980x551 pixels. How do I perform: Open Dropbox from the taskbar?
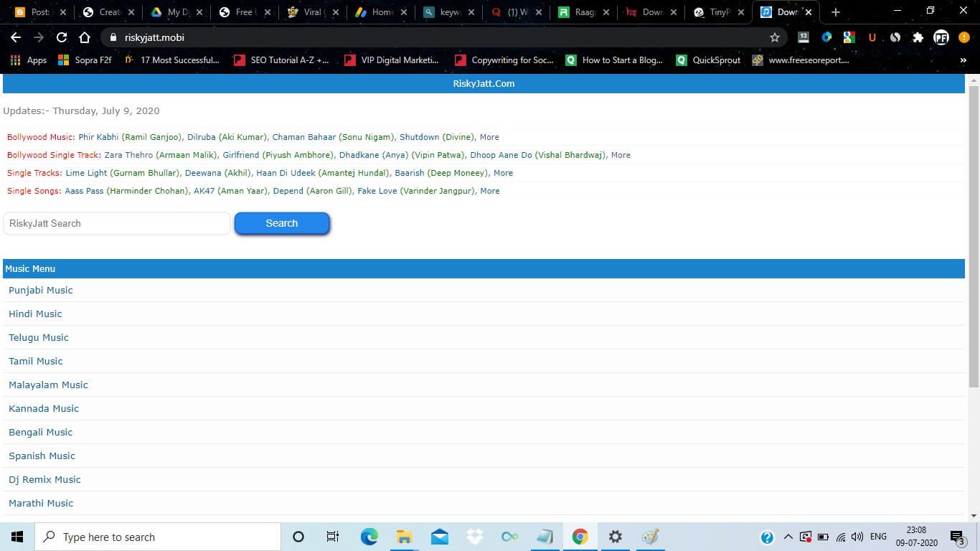tap(474, 537)
